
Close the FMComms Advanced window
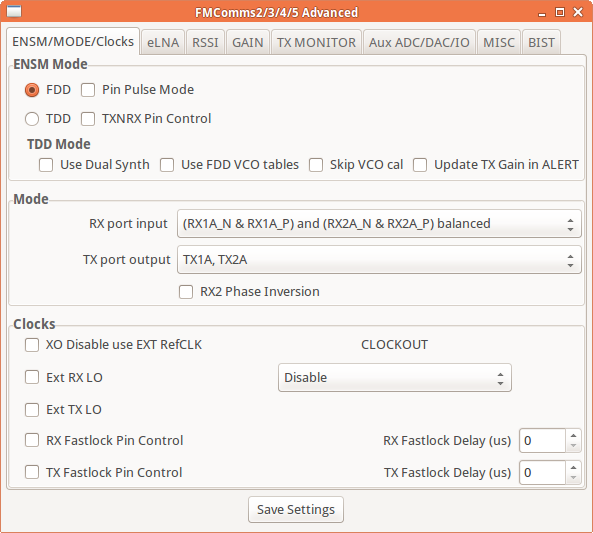click(578, 12)
